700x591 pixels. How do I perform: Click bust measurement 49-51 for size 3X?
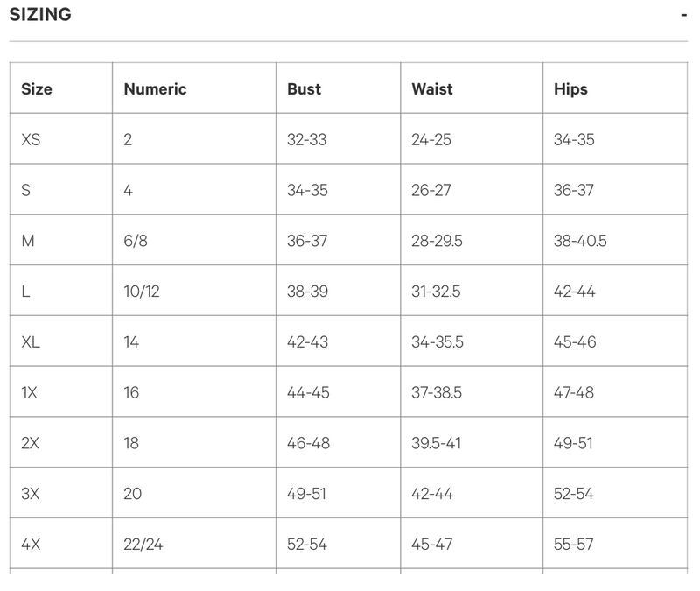(x=306, y=494)
